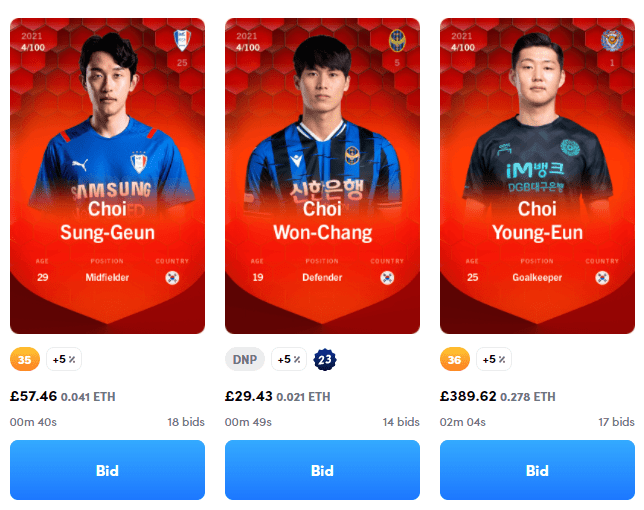644x510 pixels.
Task: Click the grey DNP badge
Action: [x=245, y=359]
